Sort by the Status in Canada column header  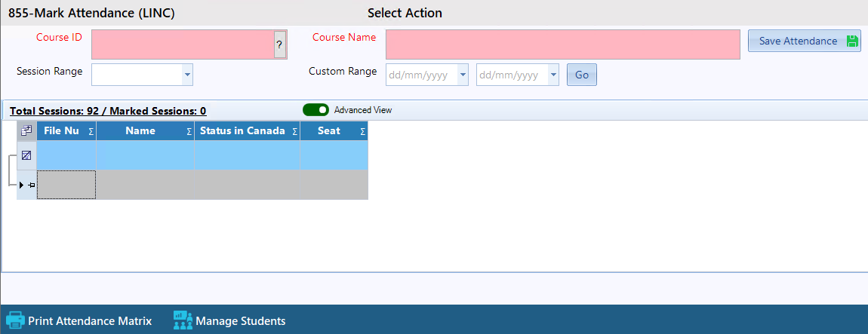click(242, 131)
